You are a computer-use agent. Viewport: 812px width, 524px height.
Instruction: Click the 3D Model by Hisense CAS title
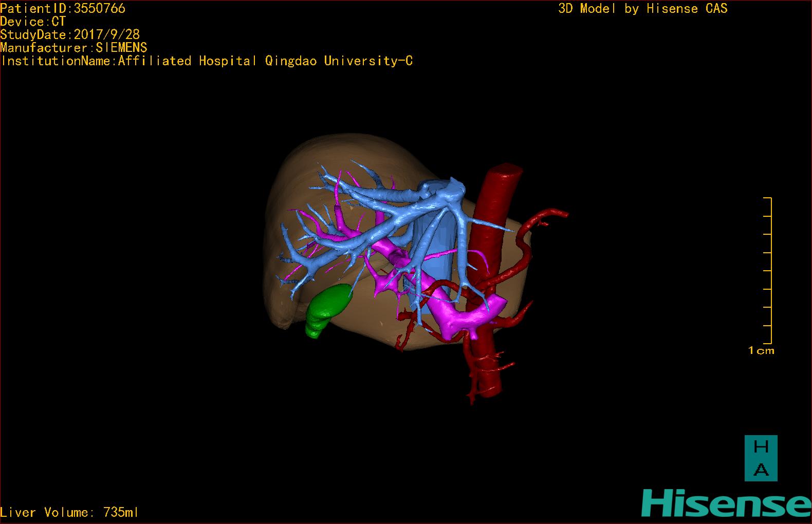tap(643, 8)
